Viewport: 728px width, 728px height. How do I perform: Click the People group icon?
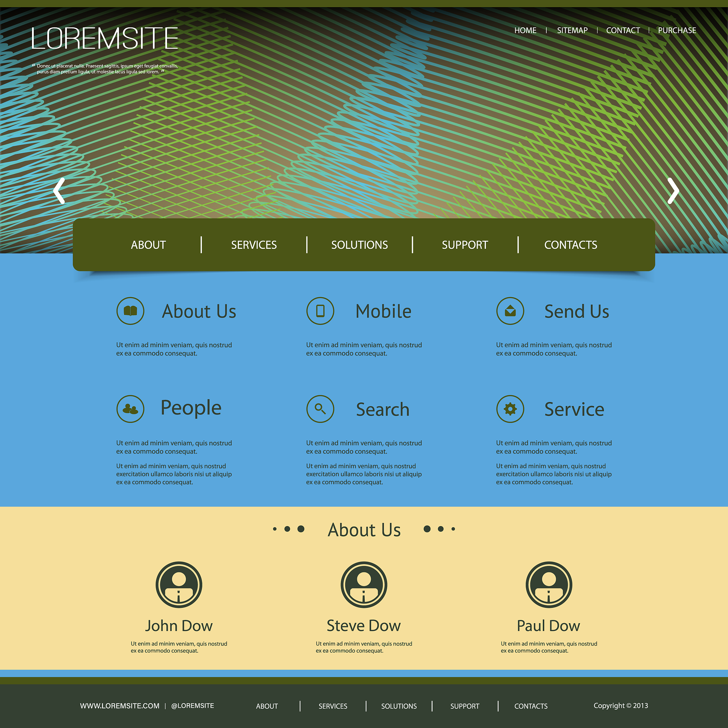(x=130, y=409)
